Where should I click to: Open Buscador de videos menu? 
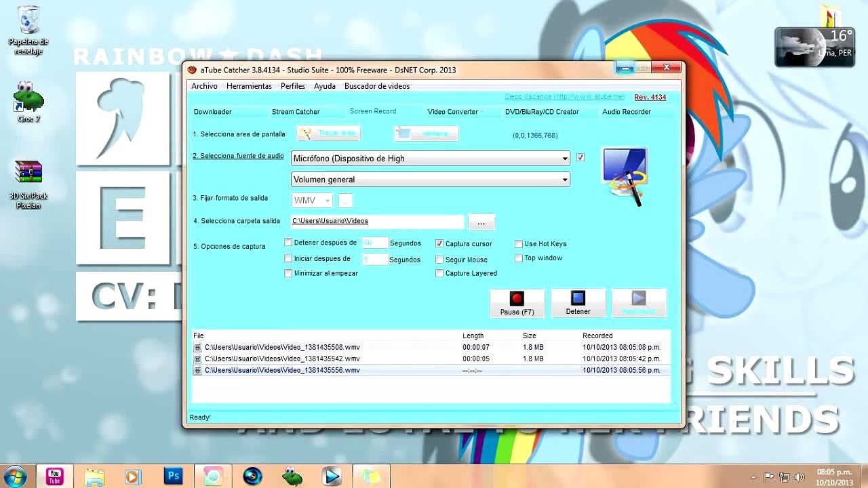point(377,86)
